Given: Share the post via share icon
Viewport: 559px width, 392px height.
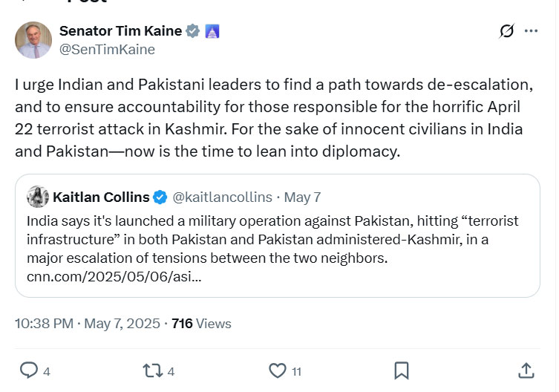Looking at the screenshot, I should click(x=526, y=370).
